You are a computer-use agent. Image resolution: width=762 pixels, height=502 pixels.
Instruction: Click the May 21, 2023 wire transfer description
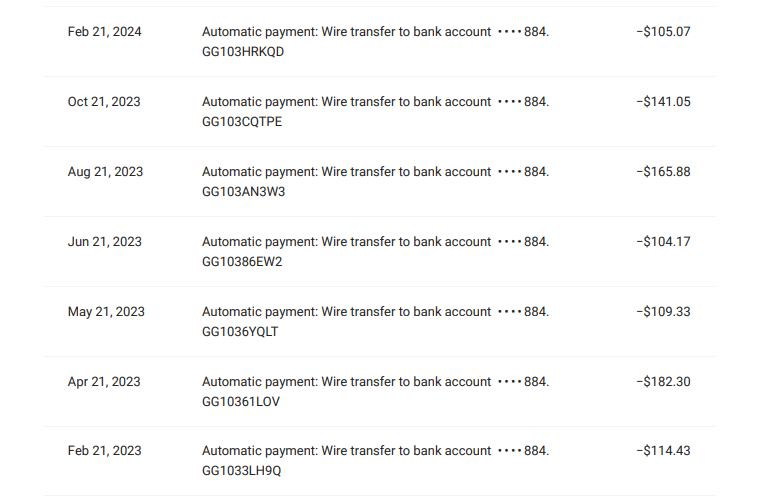point(376,312)
